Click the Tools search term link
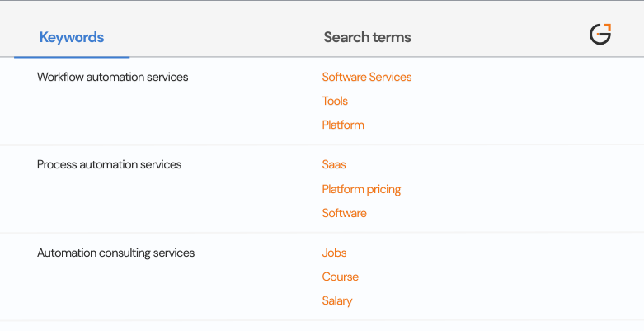 [x=335, y=101]
